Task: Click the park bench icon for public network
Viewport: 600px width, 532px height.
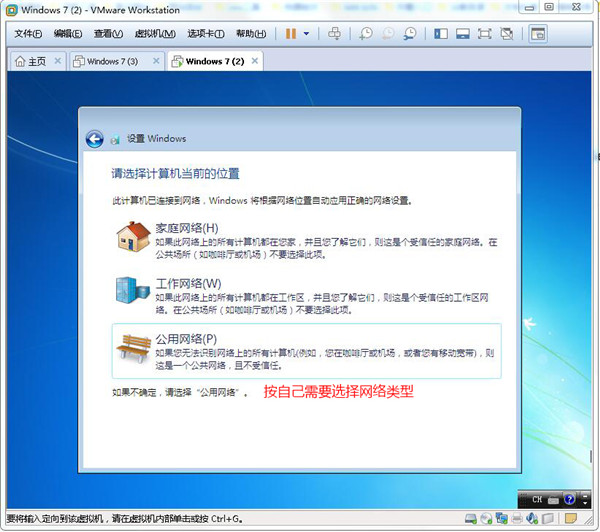Action: tap(133, 348)
